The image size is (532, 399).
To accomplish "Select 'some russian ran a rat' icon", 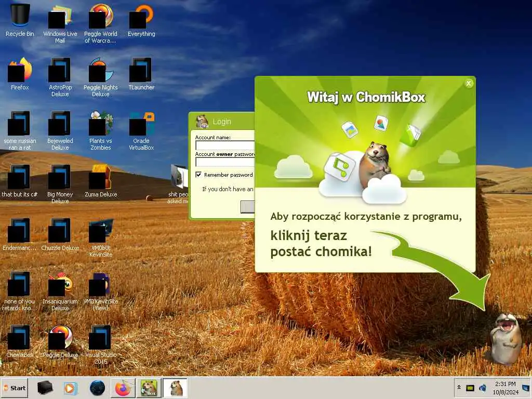I will pyautogui.click(x=20, y=130).
